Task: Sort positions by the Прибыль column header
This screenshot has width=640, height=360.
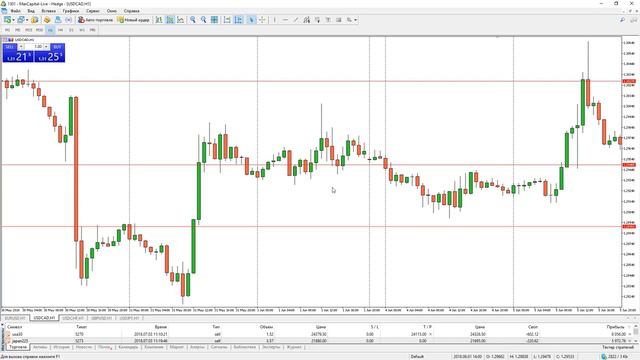Action: [616, 327]
